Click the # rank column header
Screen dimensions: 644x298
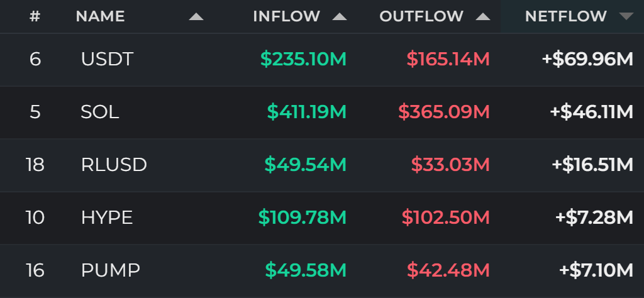point(35,16)
